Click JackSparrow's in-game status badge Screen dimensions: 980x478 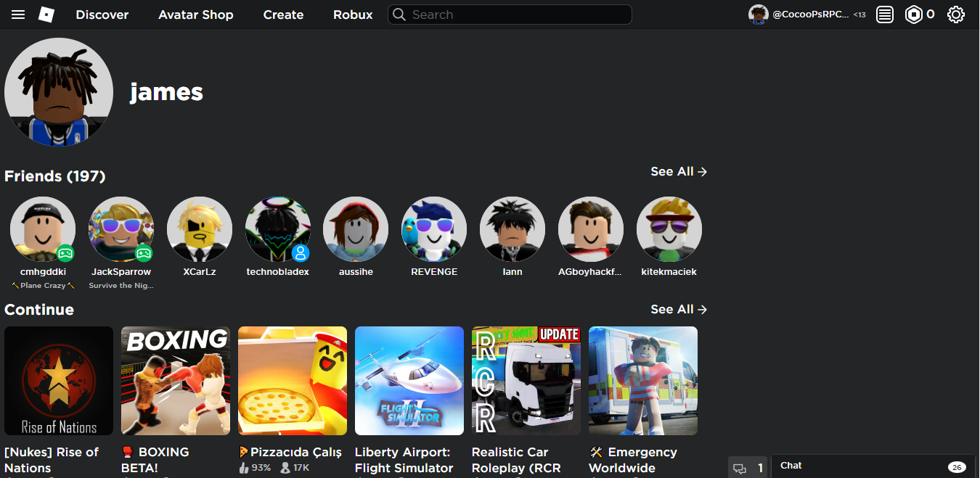click(144, 253)
